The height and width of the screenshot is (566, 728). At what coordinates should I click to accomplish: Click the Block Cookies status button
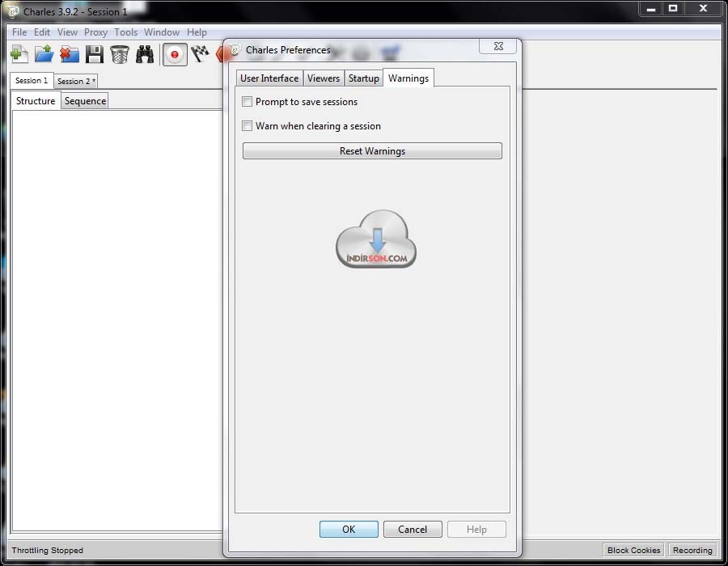(633, 550)
